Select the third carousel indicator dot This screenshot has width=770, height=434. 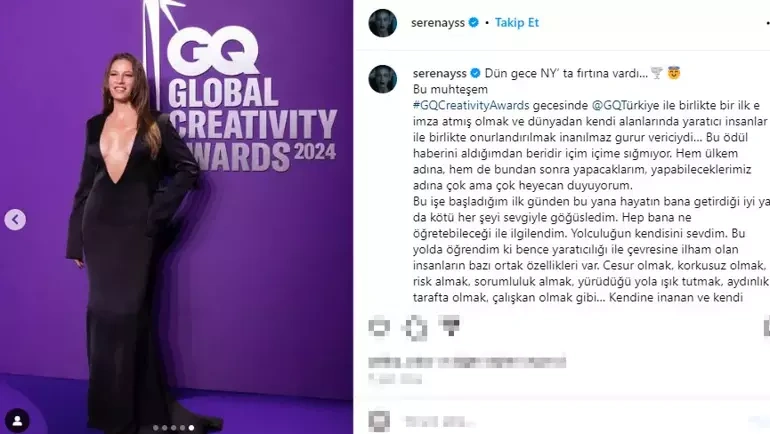(x=173, y=428)
